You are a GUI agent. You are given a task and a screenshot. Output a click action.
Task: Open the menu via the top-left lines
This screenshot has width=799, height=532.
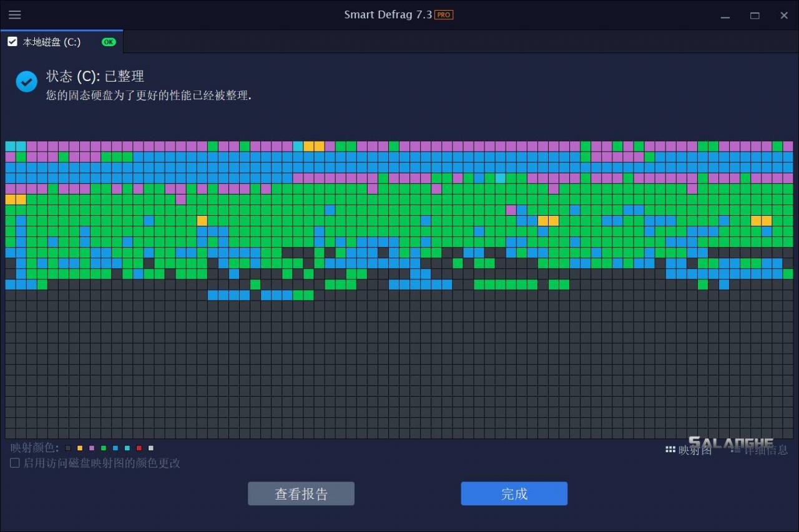15,15
